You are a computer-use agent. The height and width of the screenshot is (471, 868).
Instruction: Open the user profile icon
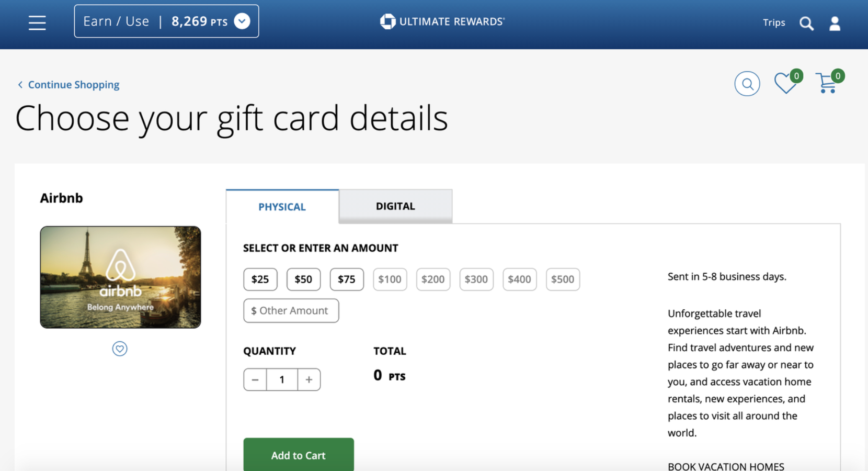pos(835,24)
